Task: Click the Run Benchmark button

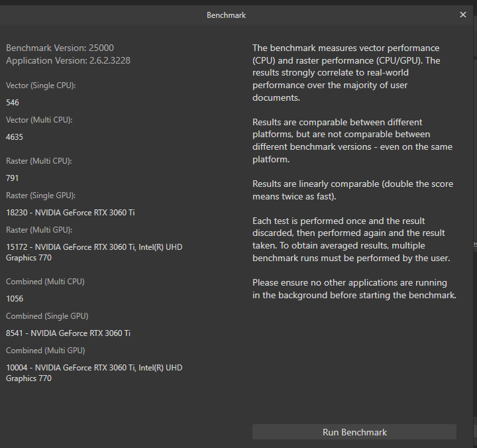Action: pos(354,432)
